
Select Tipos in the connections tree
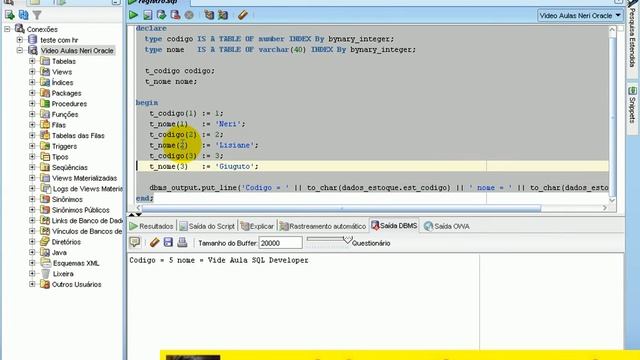[60, 157]
